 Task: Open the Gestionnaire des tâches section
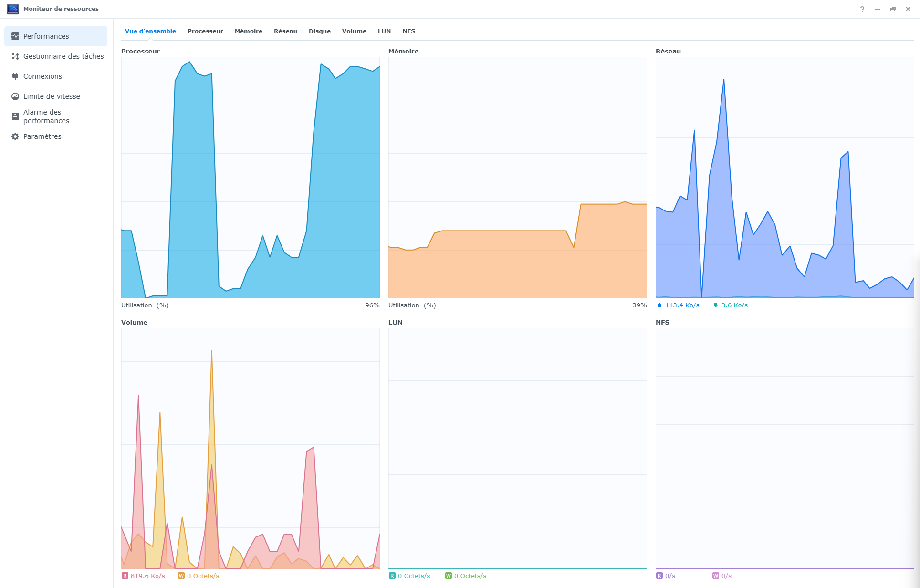click(63, 56)
